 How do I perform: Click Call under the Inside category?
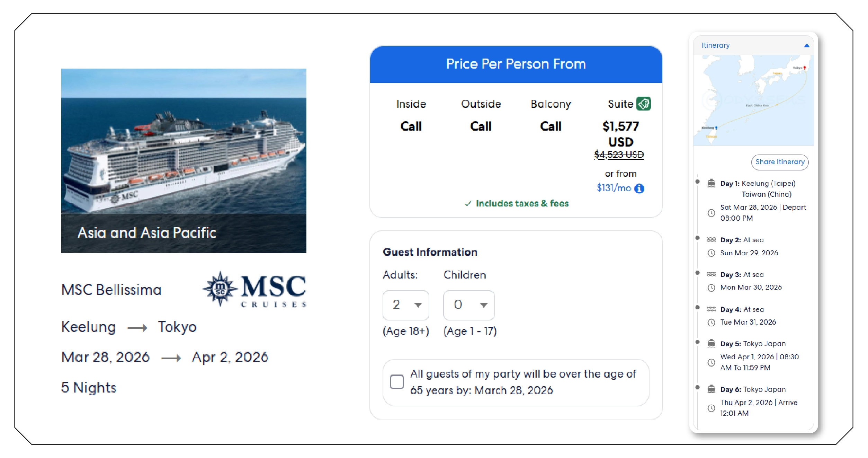pyautogui.click(x=411, y=126)
